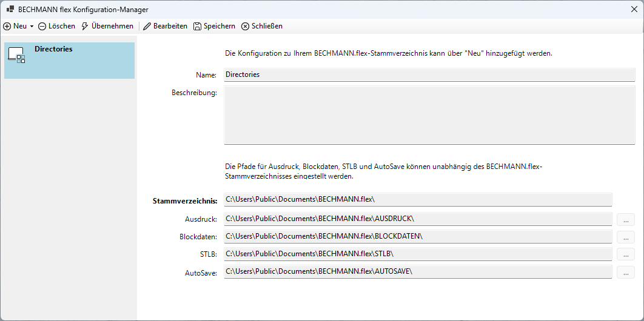Click the app icon in title bar
Viewport: 644px width, 321px height.
[x=10, y=10]
